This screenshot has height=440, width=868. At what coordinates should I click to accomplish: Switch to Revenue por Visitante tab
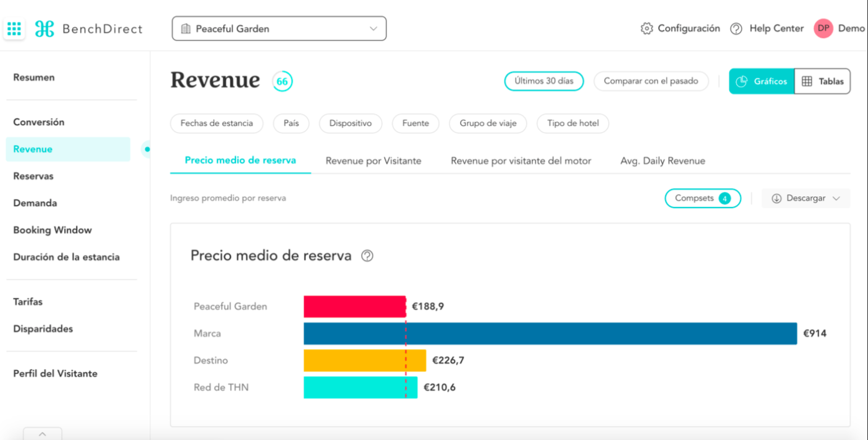click(374, 161)
